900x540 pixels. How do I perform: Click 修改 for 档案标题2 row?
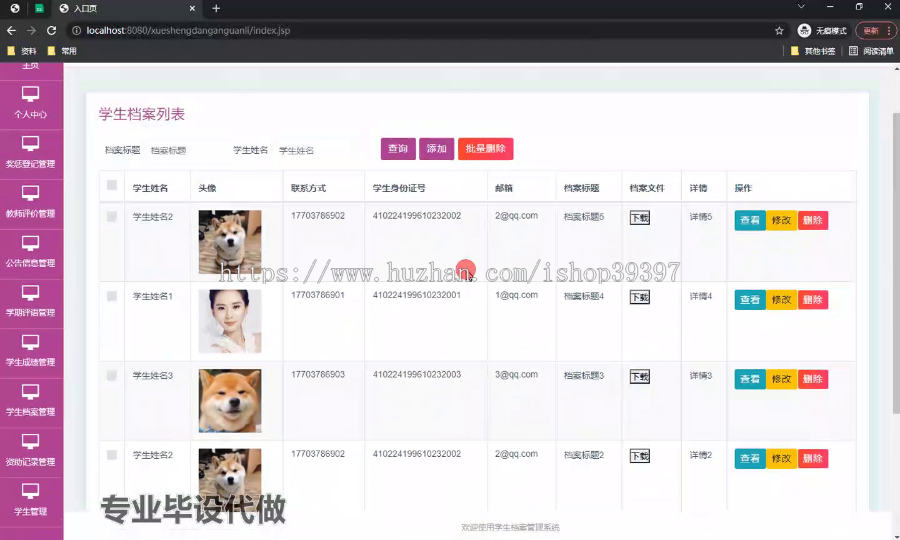coord(781,459)
